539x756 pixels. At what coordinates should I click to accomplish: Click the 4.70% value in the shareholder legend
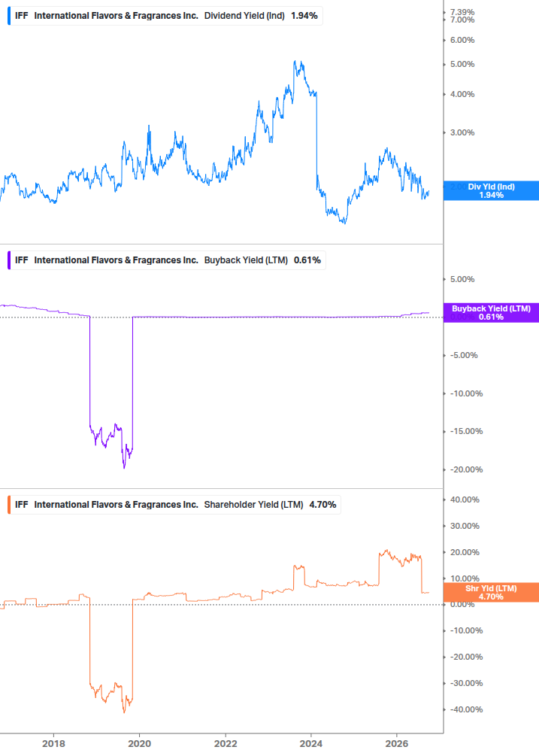[x=322, y=505]
